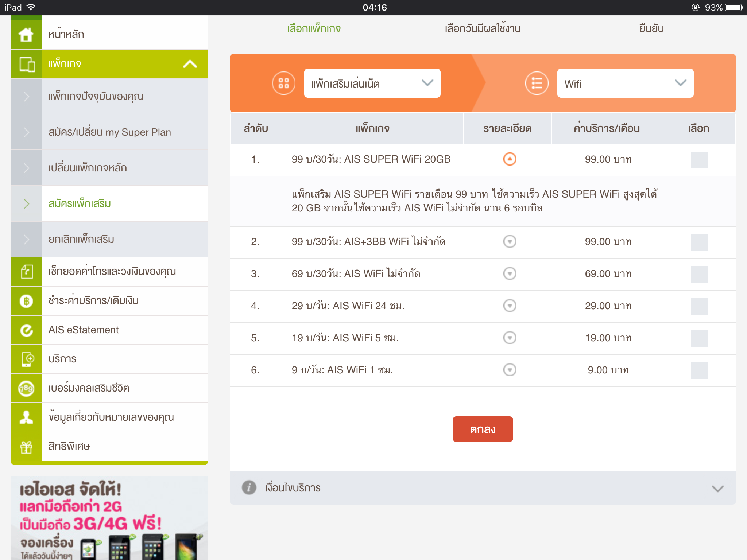Check the AIS SUPER WiFi 20GB checkbox

tap(699, 160)
